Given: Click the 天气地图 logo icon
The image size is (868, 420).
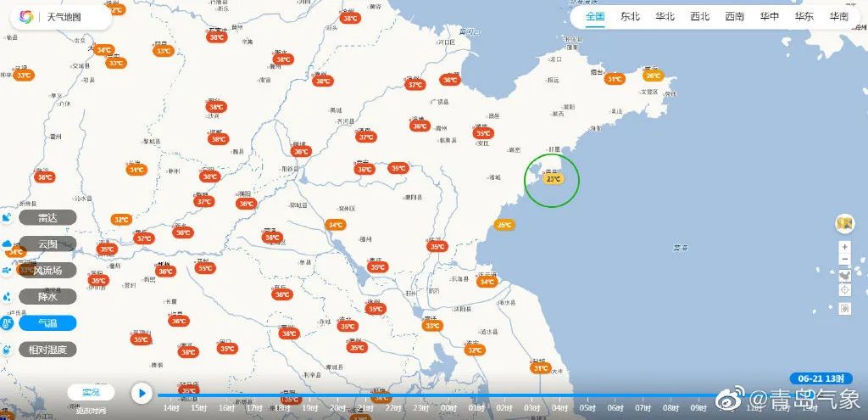Looking at the screenshot, I should click(26, 17).
